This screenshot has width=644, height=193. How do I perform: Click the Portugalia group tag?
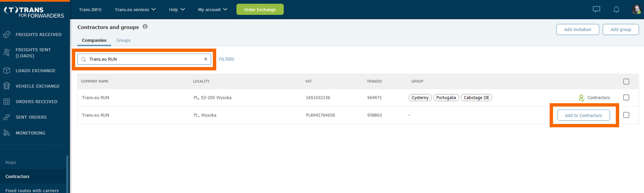(446, 98)
